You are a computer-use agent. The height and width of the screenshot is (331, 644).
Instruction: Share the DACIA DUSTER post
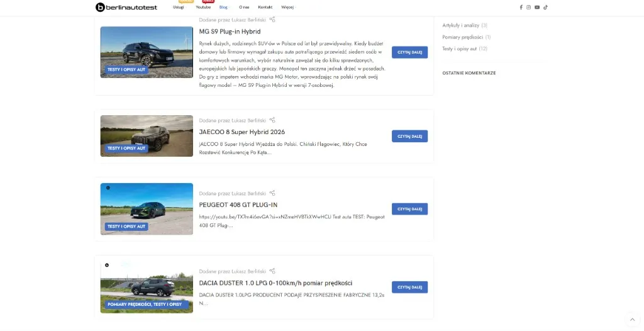pos(272,271)
